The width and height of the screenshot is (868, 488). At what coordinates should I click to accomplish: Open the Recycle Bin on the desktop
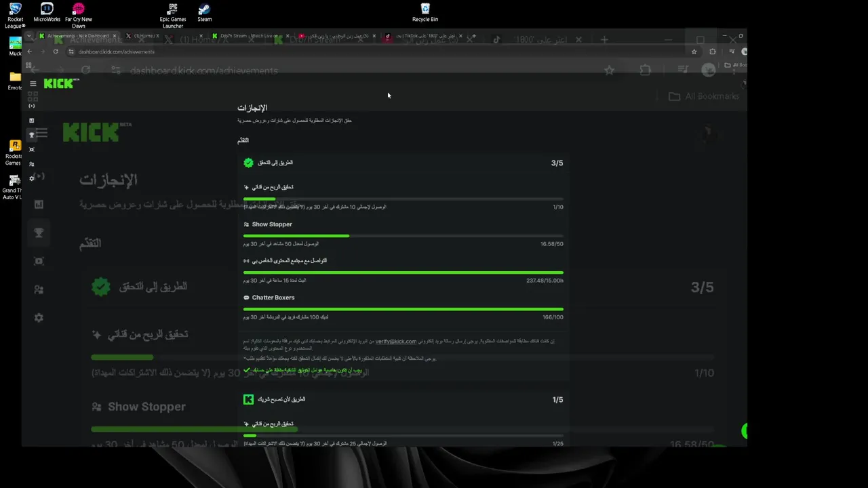425,12
